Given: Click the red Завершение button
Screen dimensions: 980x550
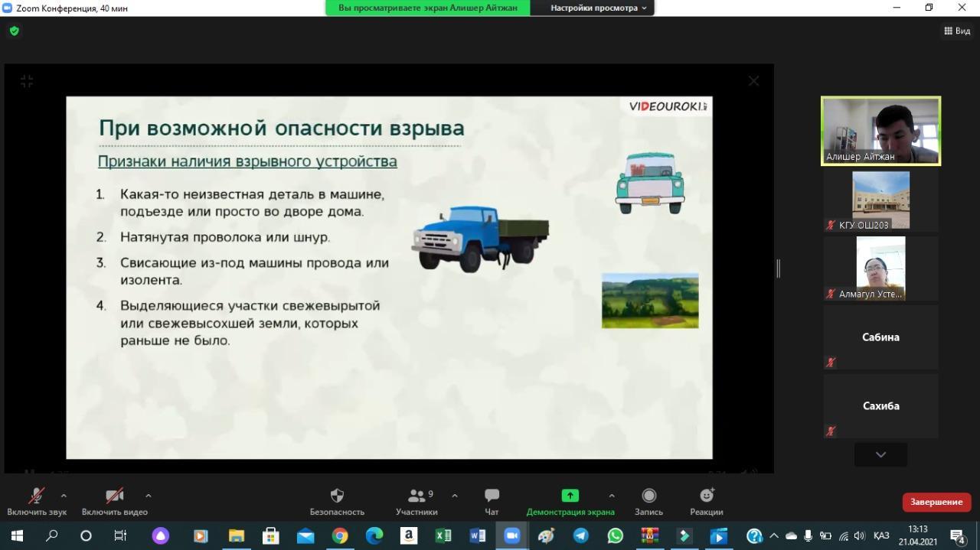Looking at the screenshot, I should click(936, 502).
